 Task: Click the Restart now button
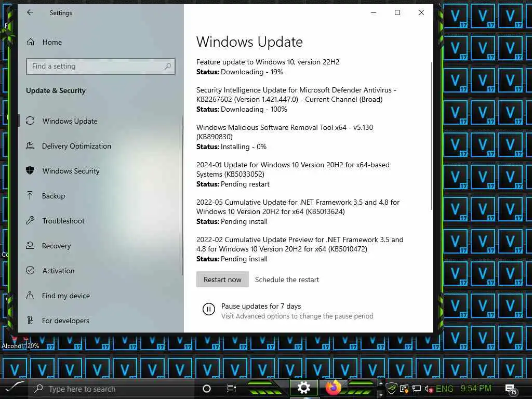point(222,280)
